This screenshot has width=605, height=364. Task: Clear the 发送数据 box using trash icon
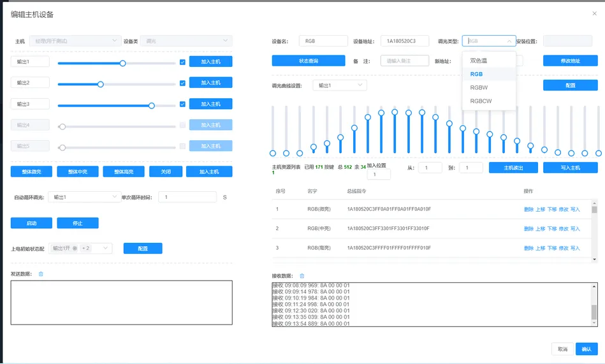[41, 274]
